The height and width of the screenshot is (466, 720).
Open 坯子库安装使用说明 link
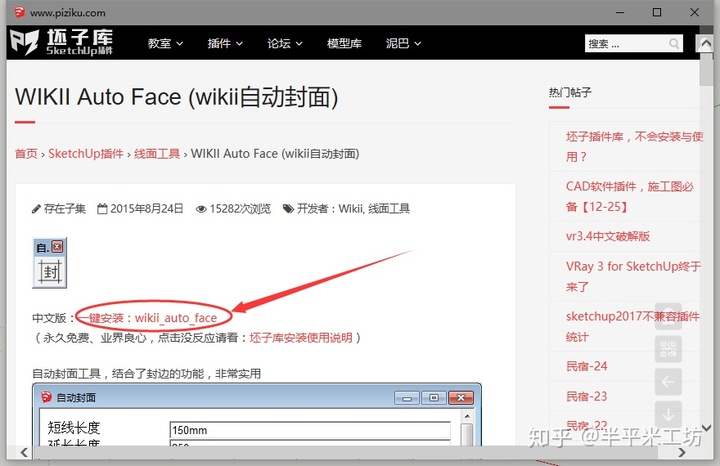tap(301, 338)
